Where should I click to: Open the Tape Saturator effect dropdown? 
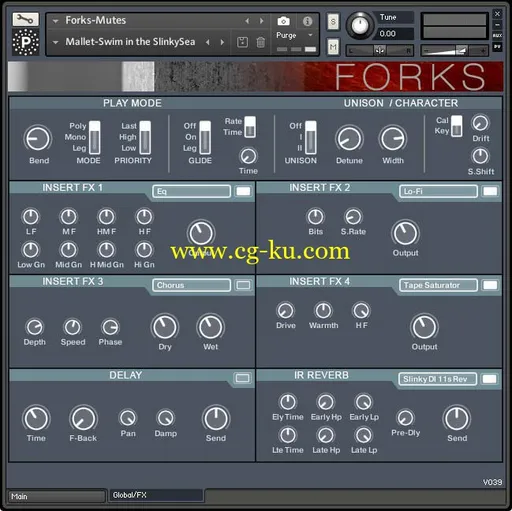point(438,285)
